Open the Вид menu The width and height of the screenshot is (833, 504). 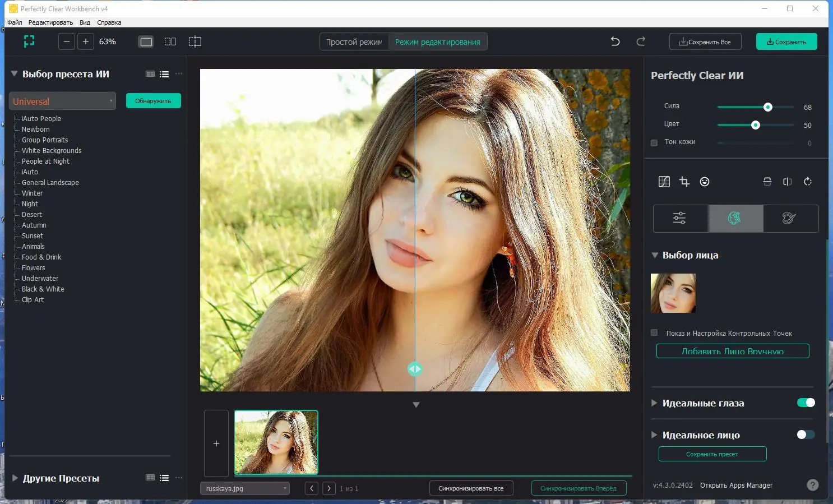(85, 22)
